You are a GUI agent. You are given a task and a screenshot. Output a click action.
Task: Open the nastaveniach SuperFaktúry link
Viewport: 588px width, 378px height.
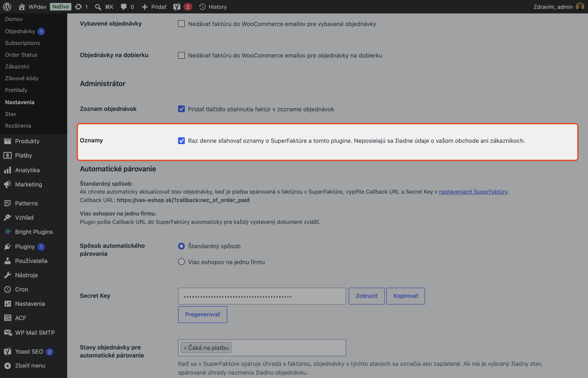pos(473,192)
